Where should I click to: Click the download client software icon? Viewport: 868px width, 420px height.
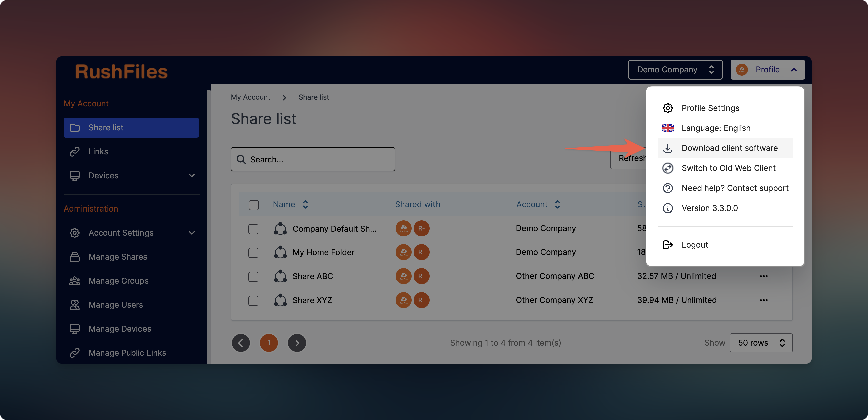pyautogui.click(x=667, y=148)
